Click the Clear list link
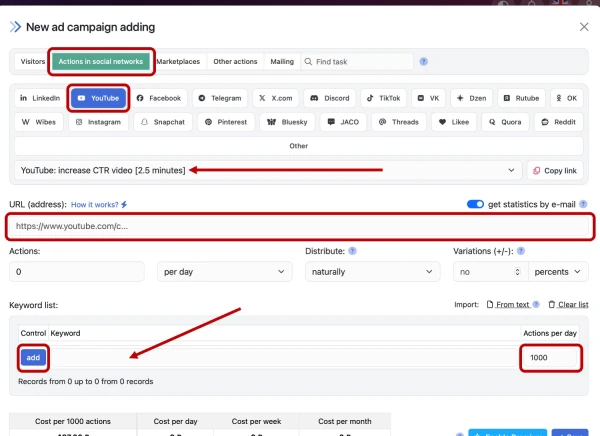 pos(568,305)
